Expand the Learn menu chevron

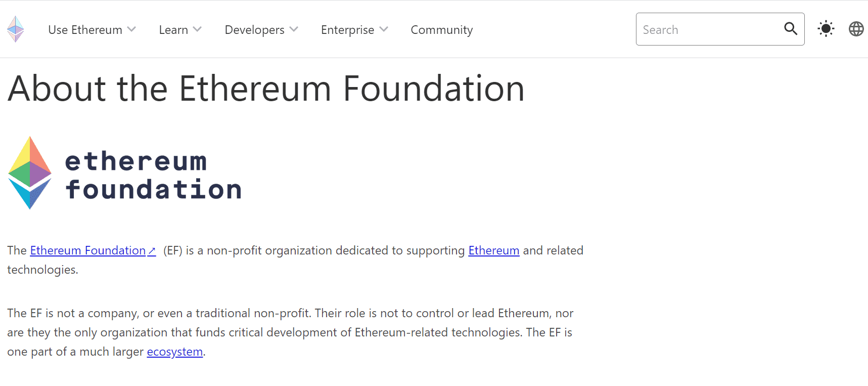point(197,29)
